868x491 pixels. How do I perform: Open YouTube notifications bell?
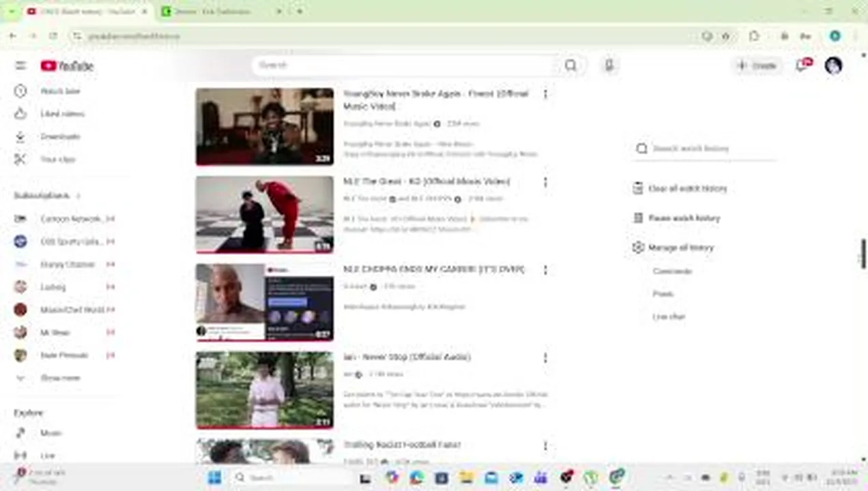point(802,65)
